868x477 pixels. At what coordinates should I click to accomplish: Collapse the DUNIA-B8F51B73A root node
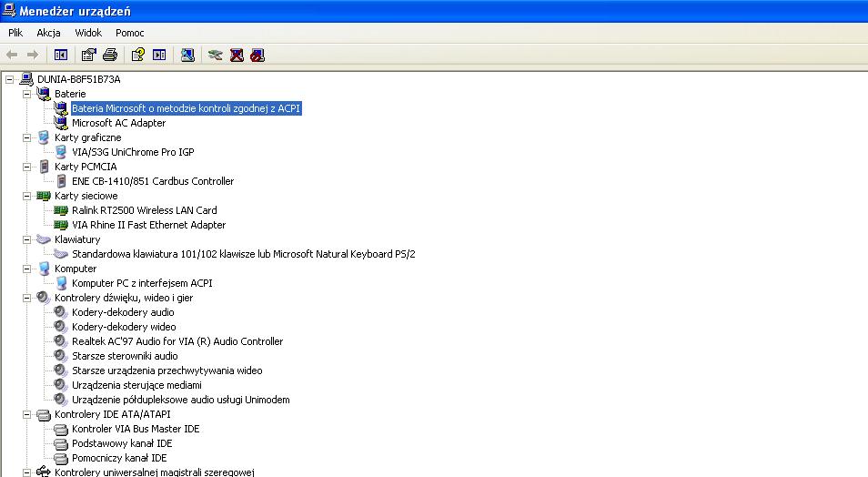(9, 79)
